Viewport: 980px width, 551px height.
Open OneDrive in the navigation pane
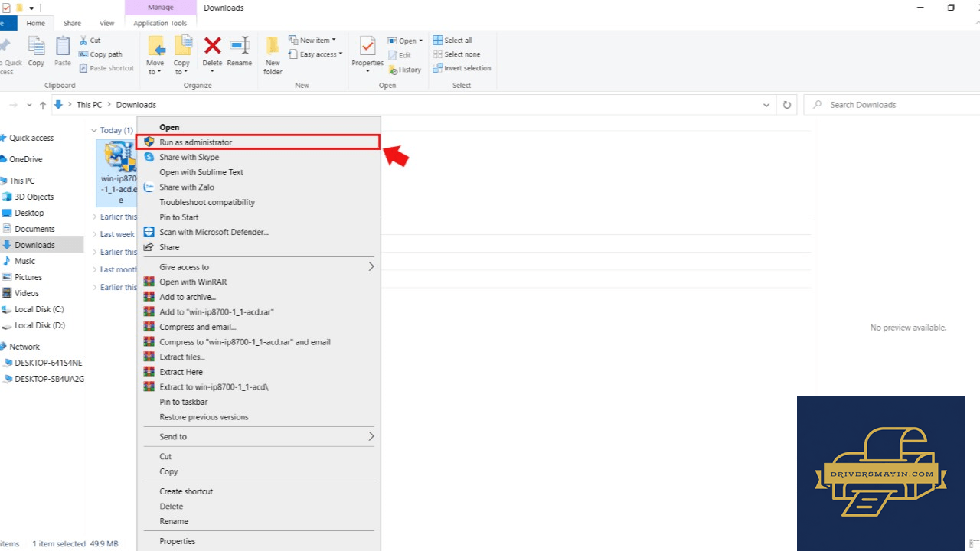click(26, 159)
